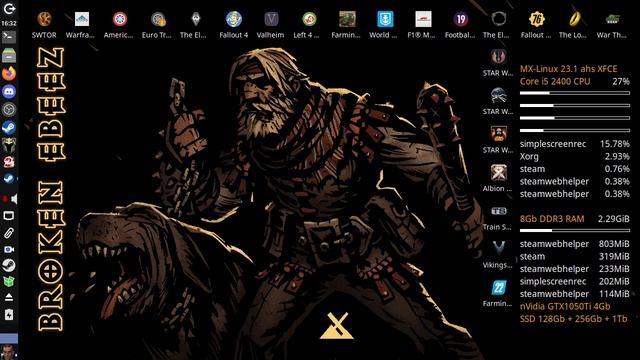Image resolution: width=640 pixels, height=360 pixels.
Task: Click the green MX updater box icon
Action: [x=9, y=281]
